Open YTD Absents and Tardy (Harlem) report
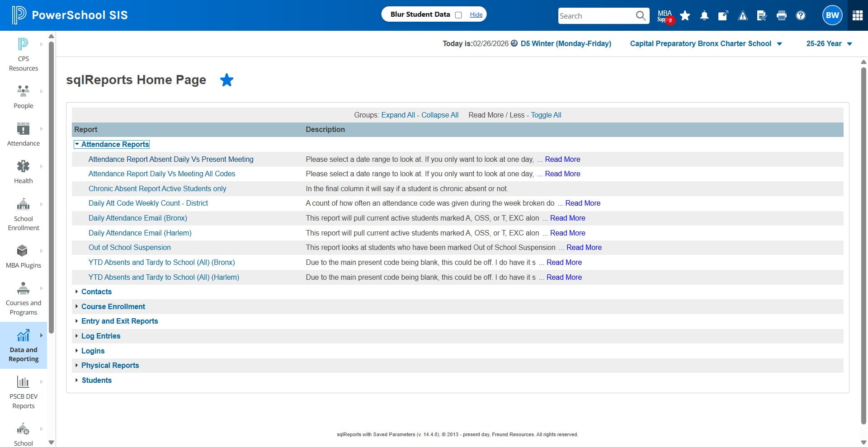 pos(164,277)
